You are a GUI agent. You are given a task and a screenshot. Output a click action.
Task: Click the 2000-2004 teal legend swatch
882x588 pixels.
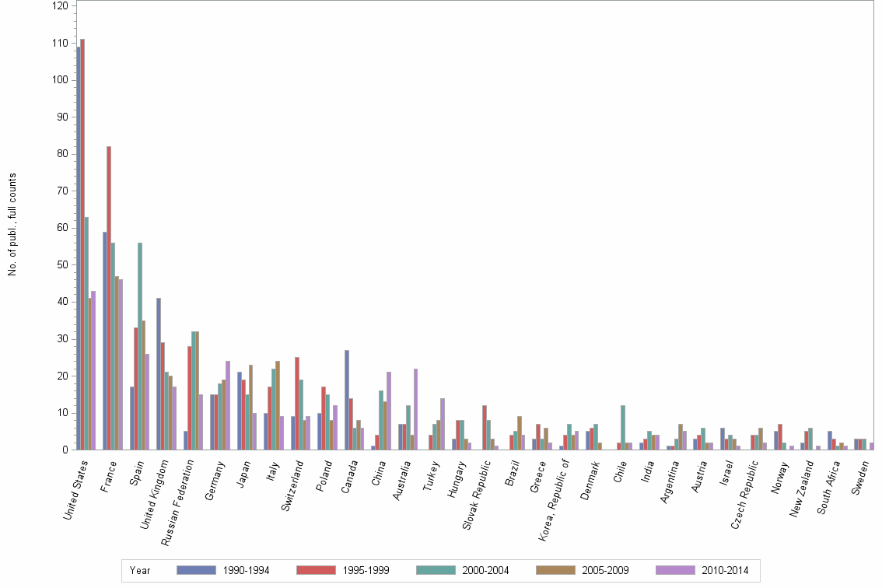(x=436, y=570)
